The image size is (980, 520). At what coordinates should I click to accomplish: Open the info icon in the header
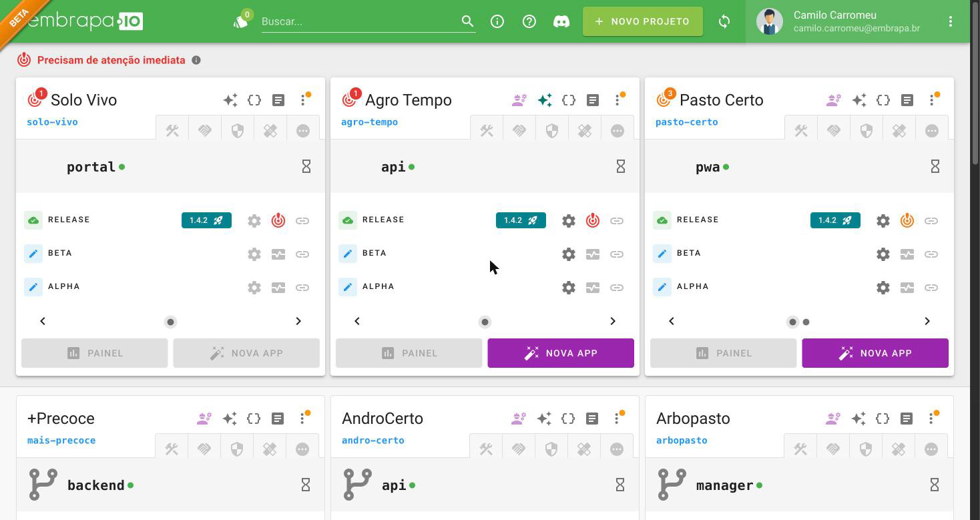[x=497, y=21]
